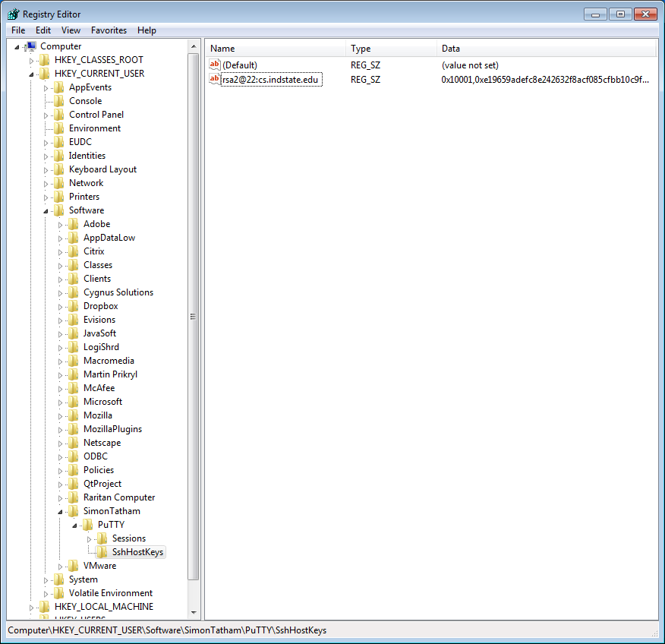Collapse the PuTTY node
This screenshot has width=665, height=644.
(74, 526)
